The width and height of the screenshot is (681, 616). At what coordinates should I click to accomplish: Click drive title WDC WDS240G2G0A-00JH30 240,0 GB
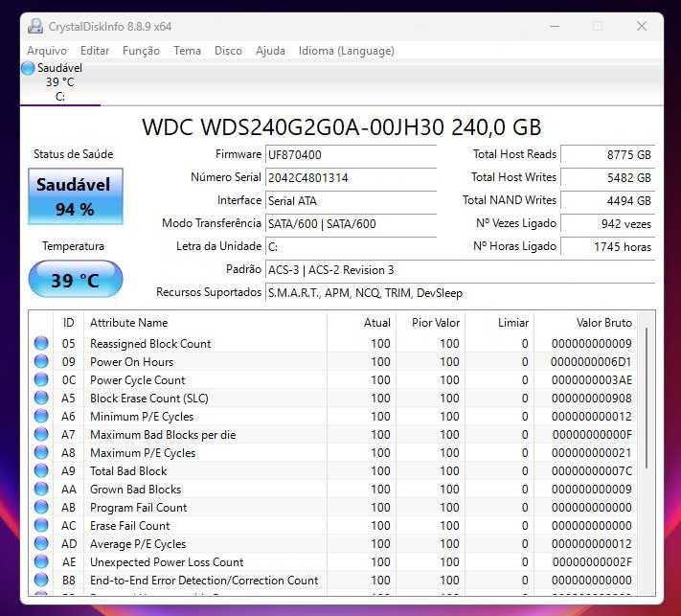[x=342, y=127]
